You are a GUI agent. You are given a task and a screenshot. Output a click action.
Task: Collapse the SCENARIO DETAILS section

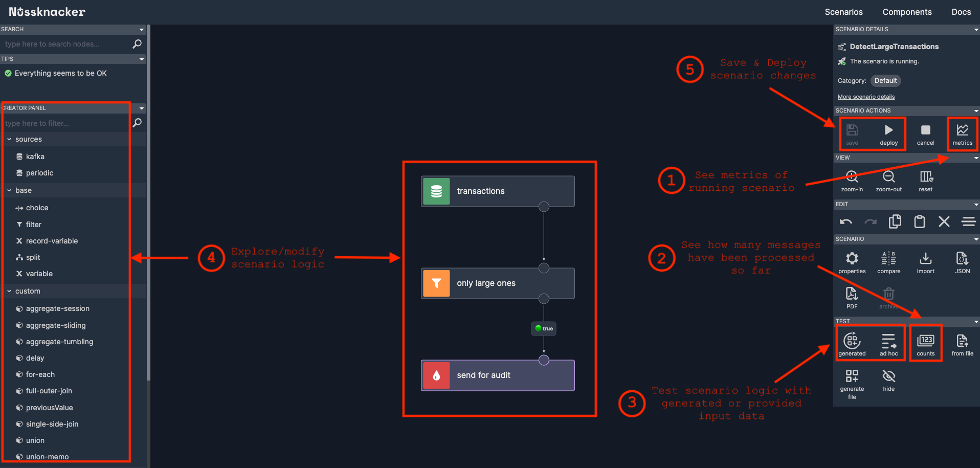[x=975, y=29]
